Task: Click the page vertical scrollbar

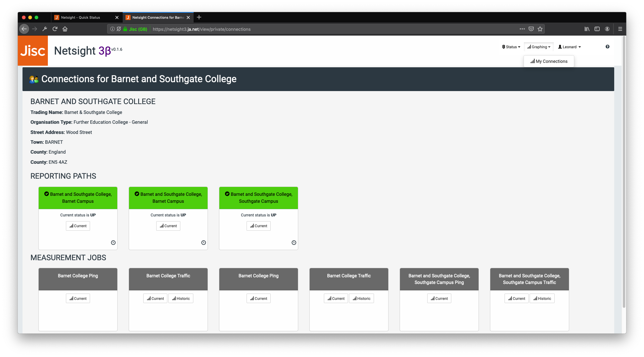Action: point(624,171)
